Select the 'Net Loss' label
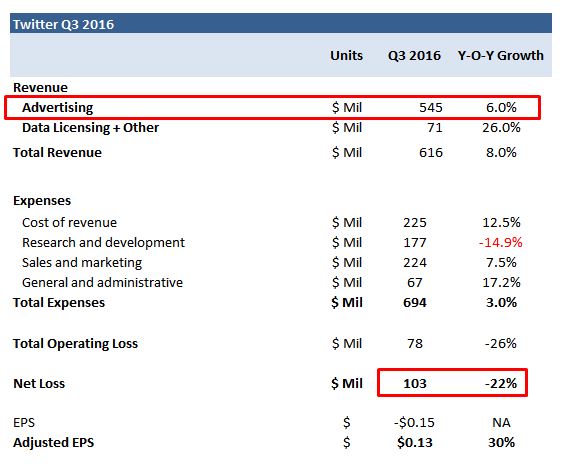The image size is (567, 476). click(39, 384)
